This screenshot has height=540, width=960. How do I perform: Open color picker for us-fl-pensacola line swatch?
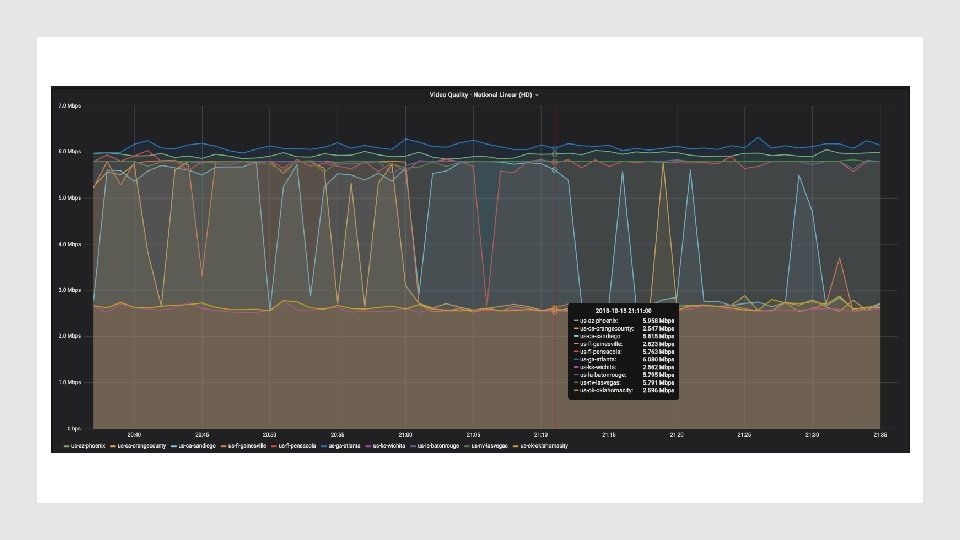pyautogui.click(x=274, y=446)
